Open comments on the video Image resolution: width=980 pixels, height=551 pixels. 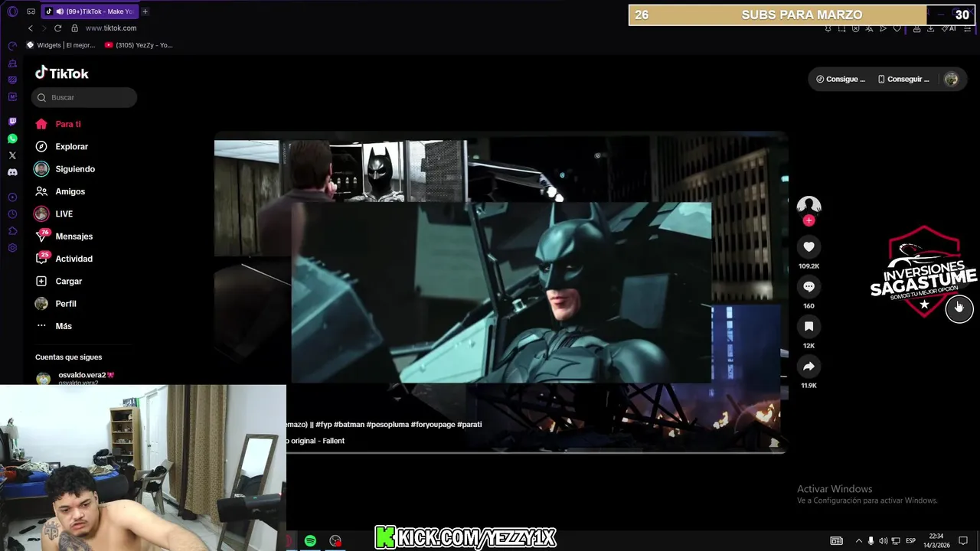pos(808,286)
